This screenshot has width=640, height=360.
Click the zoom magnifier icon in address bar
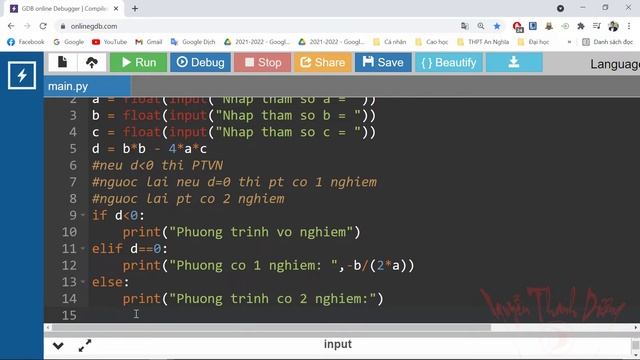point(481,26)
